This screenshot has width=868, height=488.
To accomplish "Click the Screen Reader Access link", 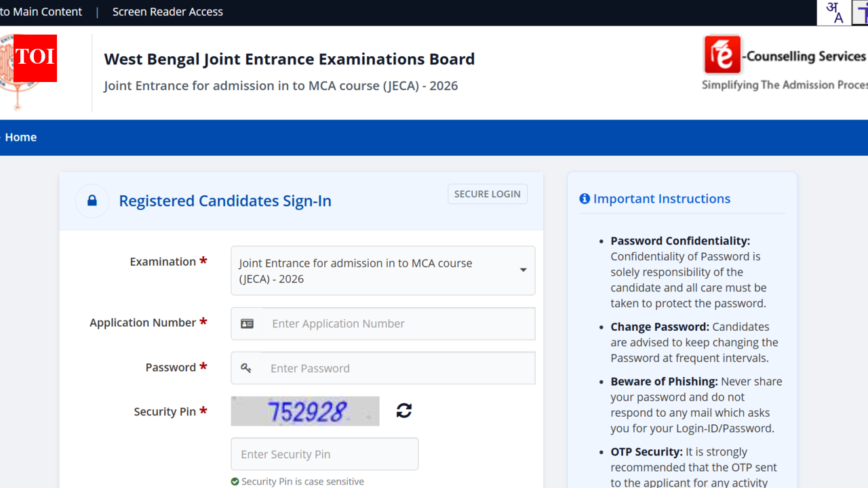I will [167, 12].
